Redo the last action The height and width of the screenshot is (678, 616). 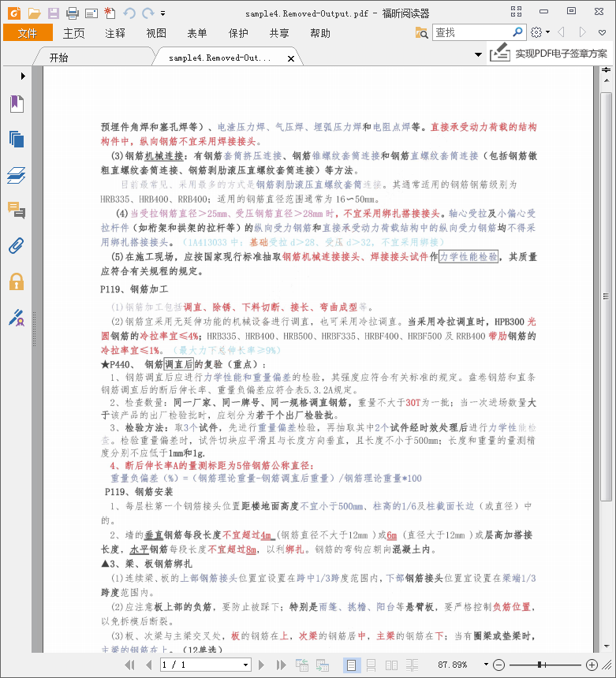tap(148, 13)
